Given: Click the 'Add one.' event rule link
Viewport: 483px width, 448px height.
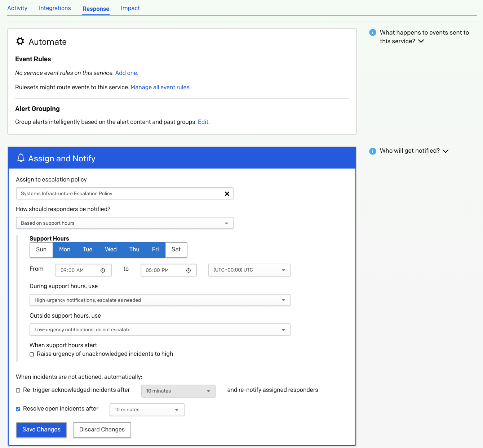Looking at the screenshot, I should (x=127, y=73).
